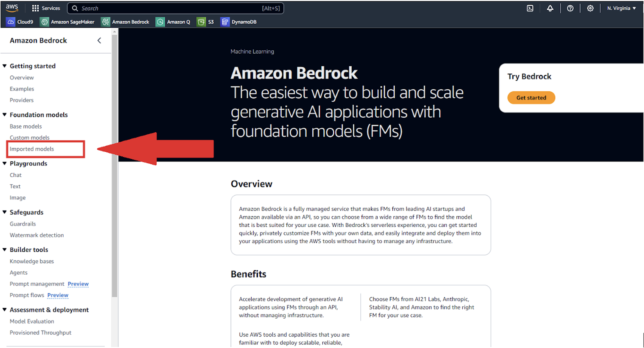Collapse the Foundation models section
Viewport: 644px width, 348px height.
5,115
